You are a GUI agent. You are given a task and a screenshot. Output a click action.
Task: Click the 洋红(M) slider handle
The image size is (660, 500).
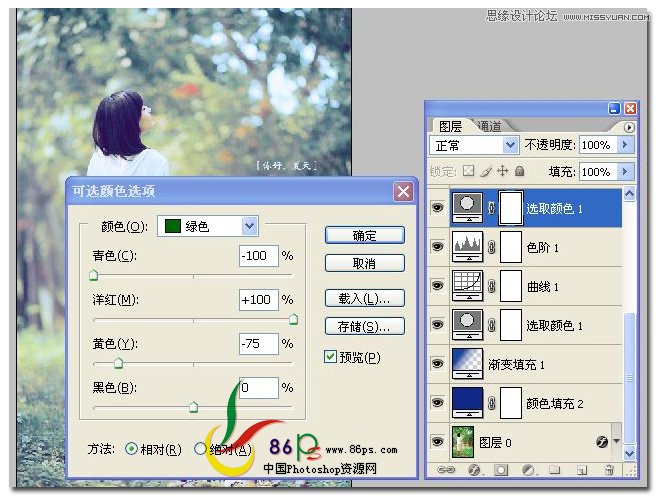293,319
